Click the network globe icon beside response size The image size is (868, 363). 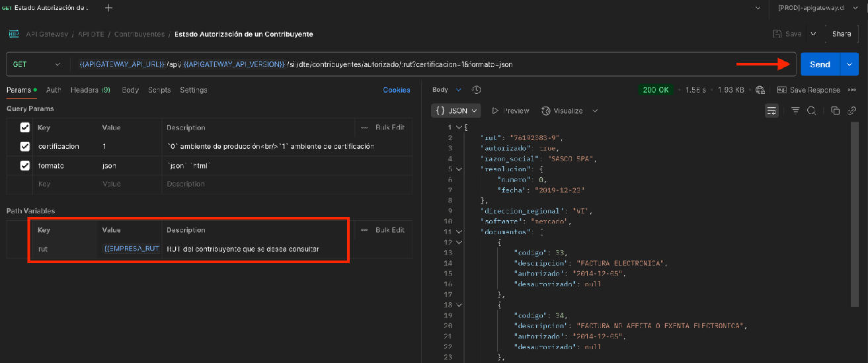[760, 90]
